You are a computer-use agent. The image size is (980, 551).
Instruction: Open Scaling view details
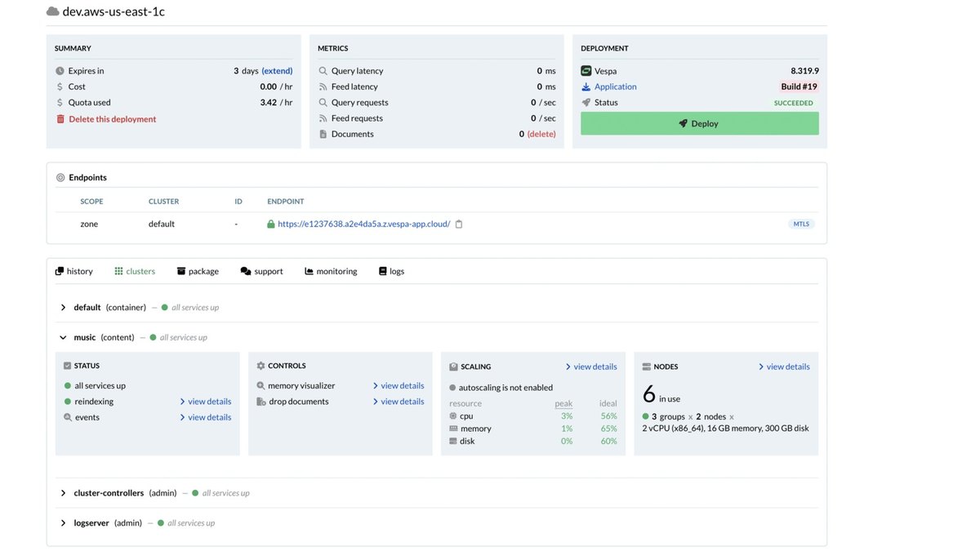(591, 367)
